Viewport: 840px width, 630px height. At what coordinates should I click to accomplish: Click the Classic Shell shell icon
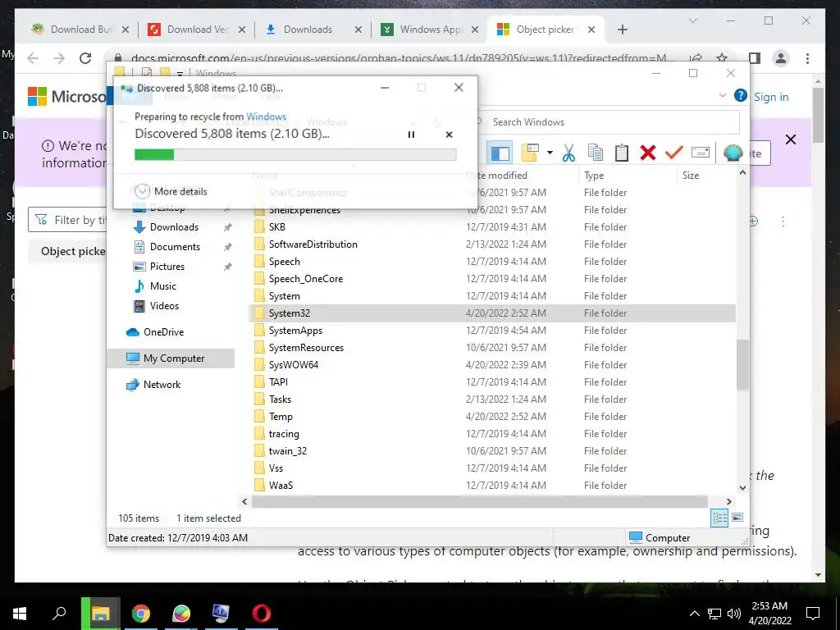tap(733, 153)
